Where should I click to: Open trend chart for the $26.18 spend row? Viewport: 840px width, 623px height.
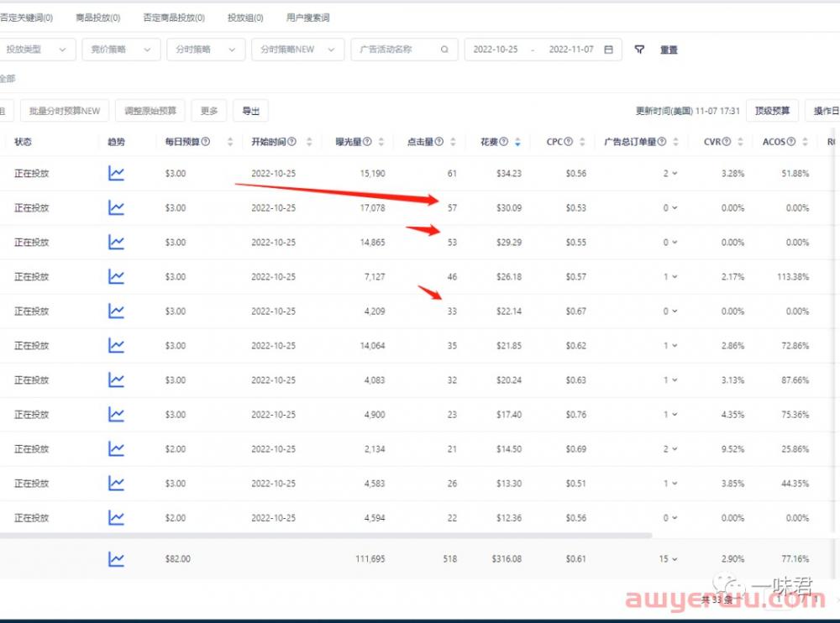pos(116,277)
